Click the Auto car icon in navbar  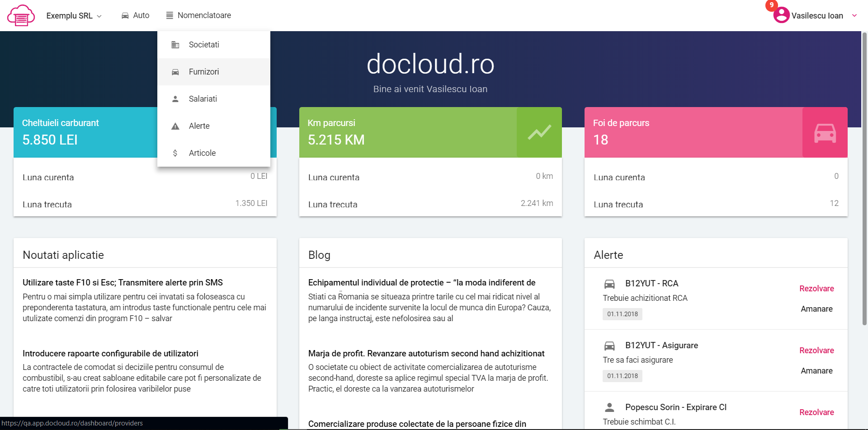tap(125, 16)
